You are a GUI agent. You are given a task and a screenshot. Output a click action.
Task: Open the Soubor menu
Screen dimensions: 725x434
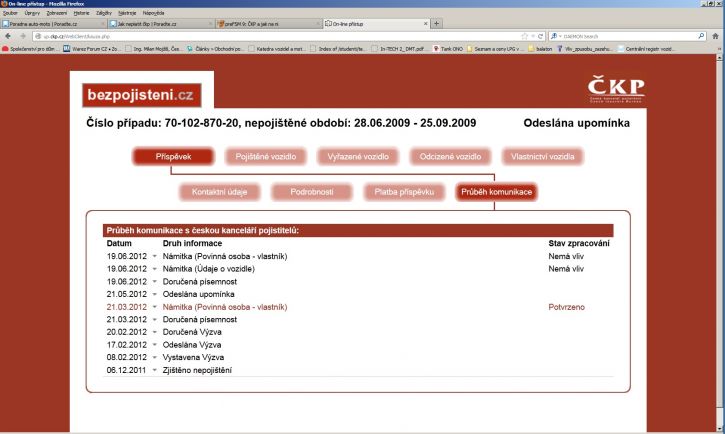click(10, 13)
